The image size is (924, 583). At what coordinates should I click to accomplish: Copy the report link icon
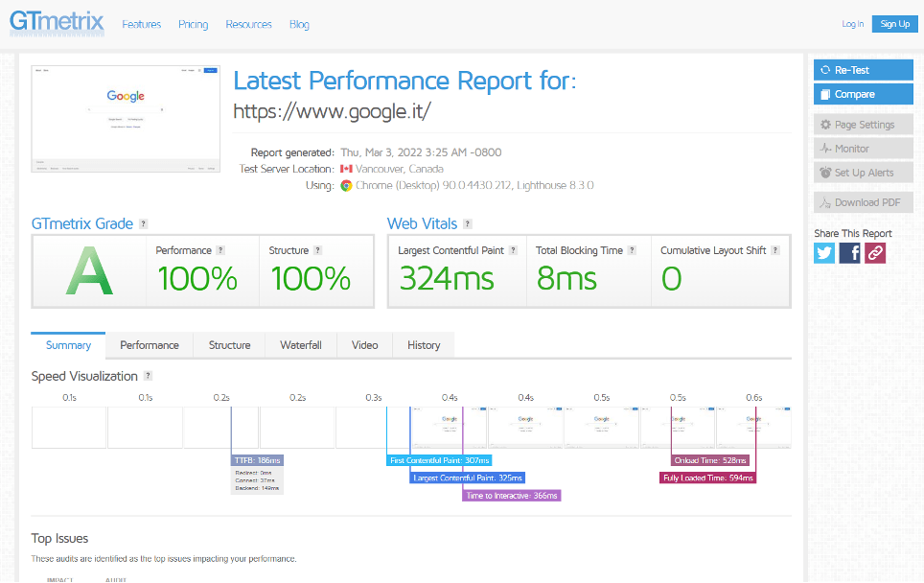tap(875, 253)
